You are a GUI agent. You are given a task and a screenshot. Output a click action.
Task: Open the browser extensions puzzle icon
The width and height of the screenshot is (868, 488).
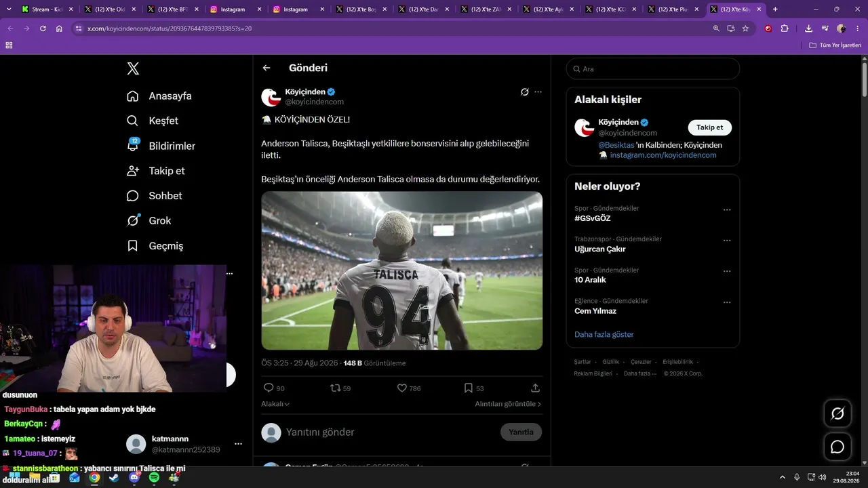(x=785, y=28)
